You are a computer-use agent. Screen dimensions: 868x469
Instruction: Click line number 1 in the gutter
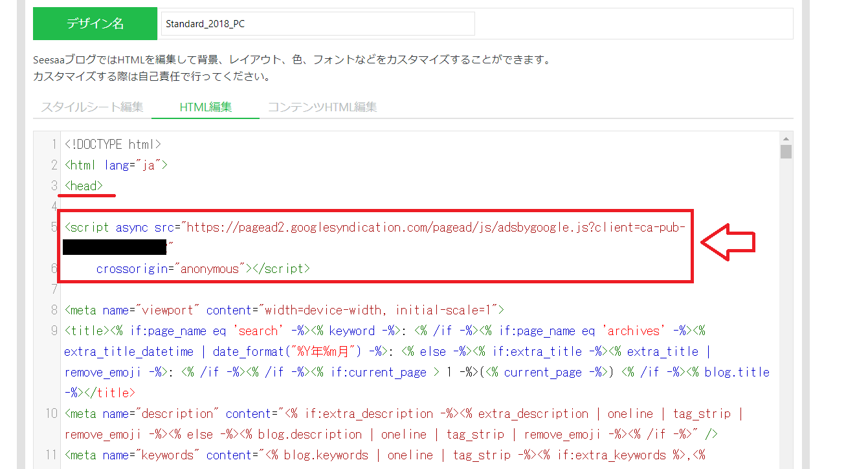coord(54,144)
